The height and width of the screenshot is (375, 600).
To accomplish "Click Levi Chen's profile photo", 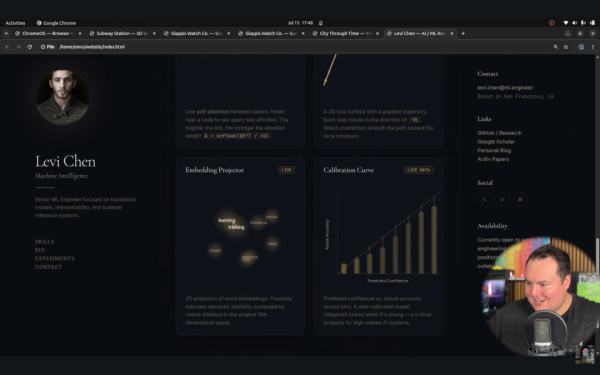I will point(63,97).
